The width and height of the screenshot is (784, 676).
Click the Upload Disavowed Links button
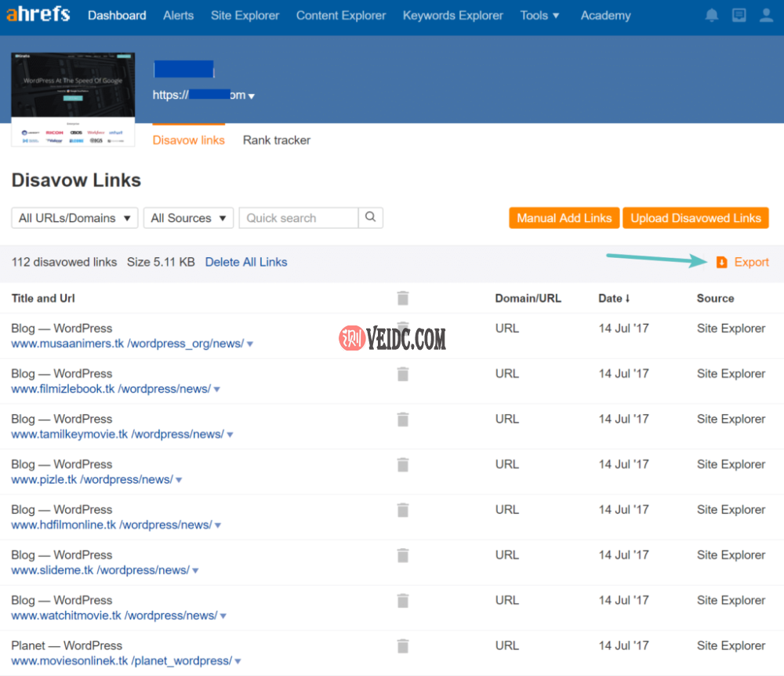(x=695, y=218)
